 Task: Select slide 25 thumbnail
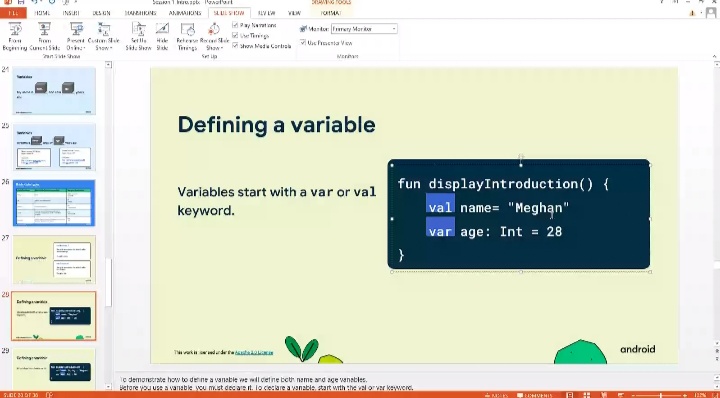(x=54, y=147)
